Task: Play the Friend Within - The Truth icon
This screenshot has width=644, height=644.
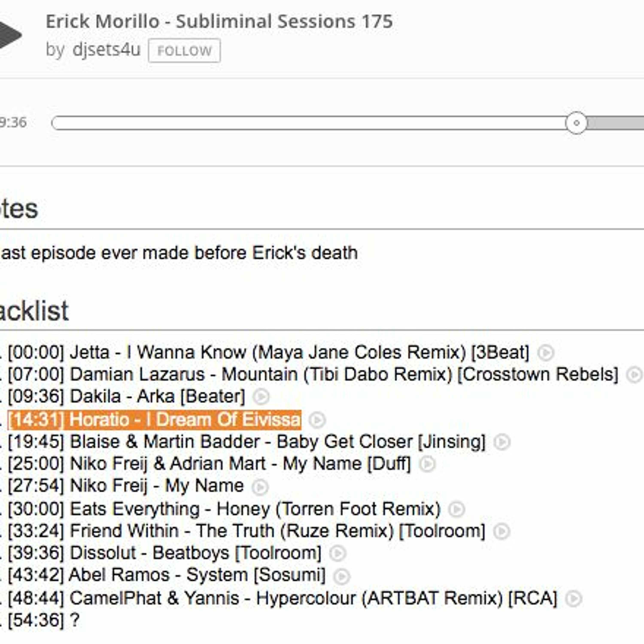Action: [x=502, y=531]
